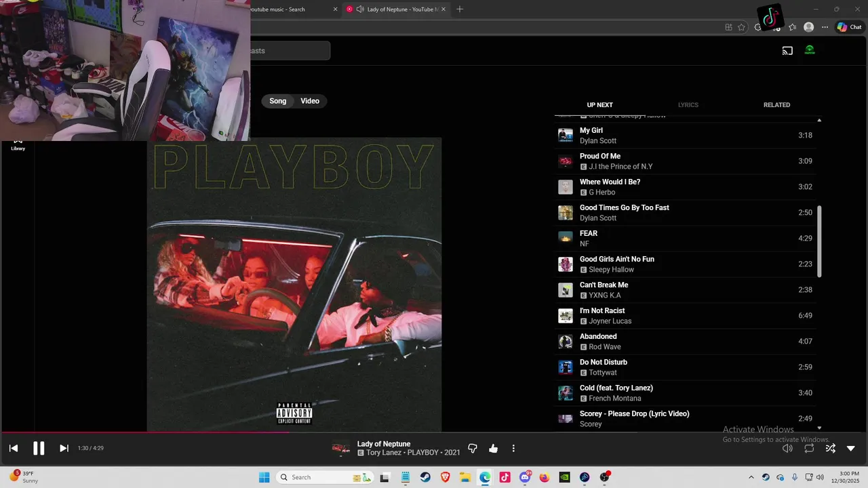868x488 pixels.
Task: Skip to the next track
Action: pos(64,448)
